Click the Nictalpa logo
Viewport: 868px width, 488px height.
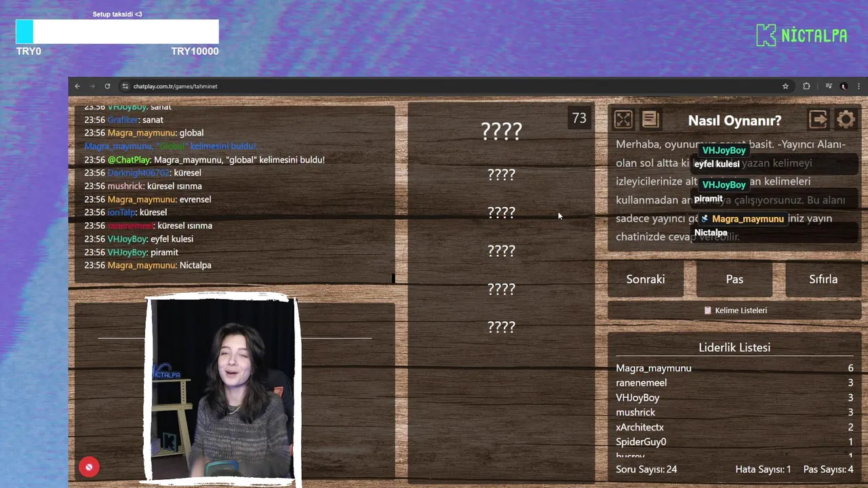click(x=802, y=35)
